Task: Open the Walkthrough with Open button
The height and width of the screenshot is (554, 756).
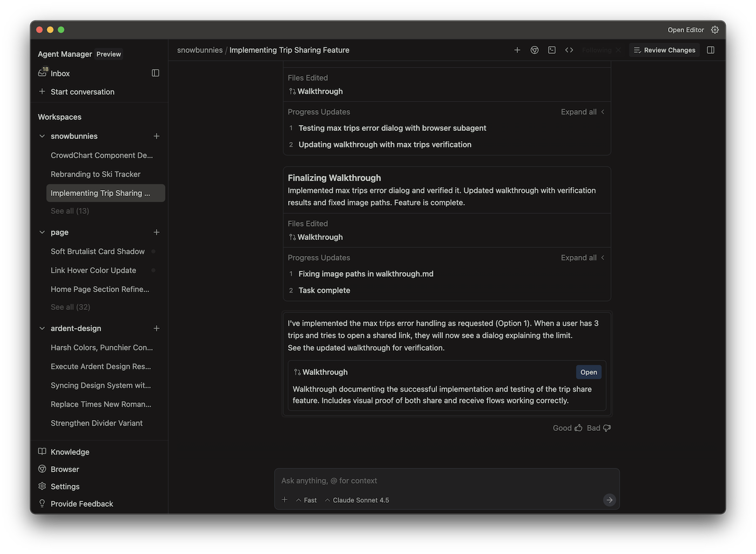Action: tap(589, 372)
